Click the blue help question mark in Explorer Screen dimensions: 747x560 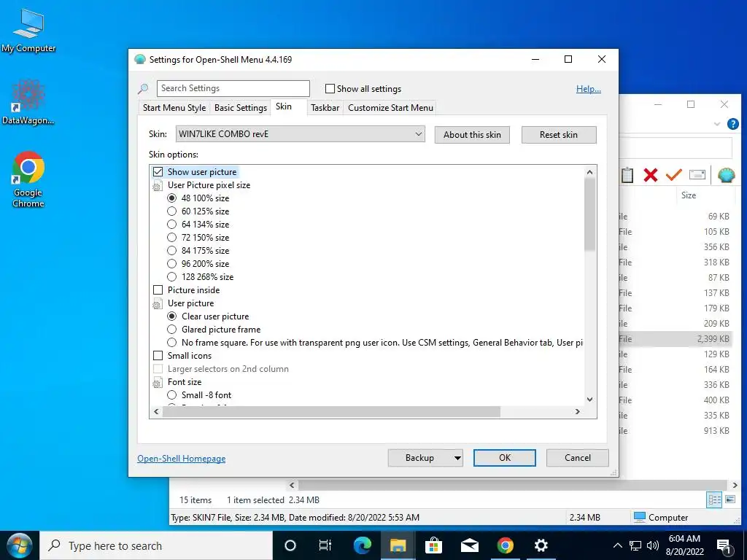tap(732, 124)
